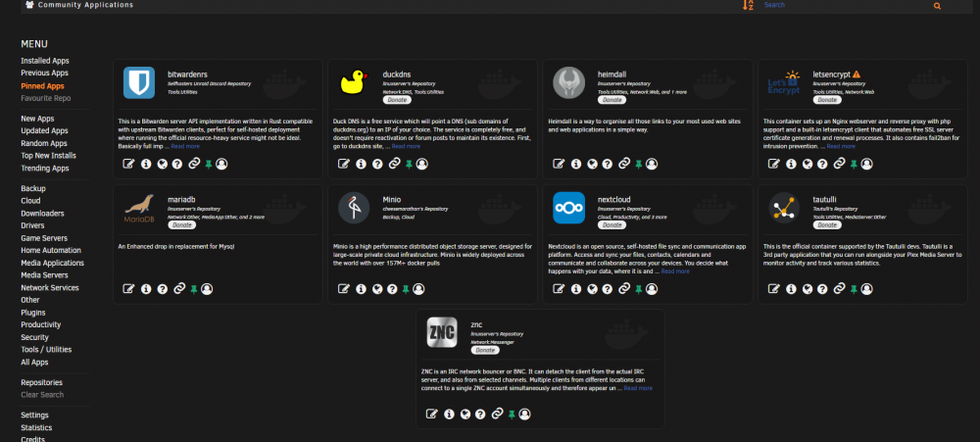Open duckdns project chain-link icon
Image resolution: width=980 pixels, height=442 pixels.
point(394,164)
